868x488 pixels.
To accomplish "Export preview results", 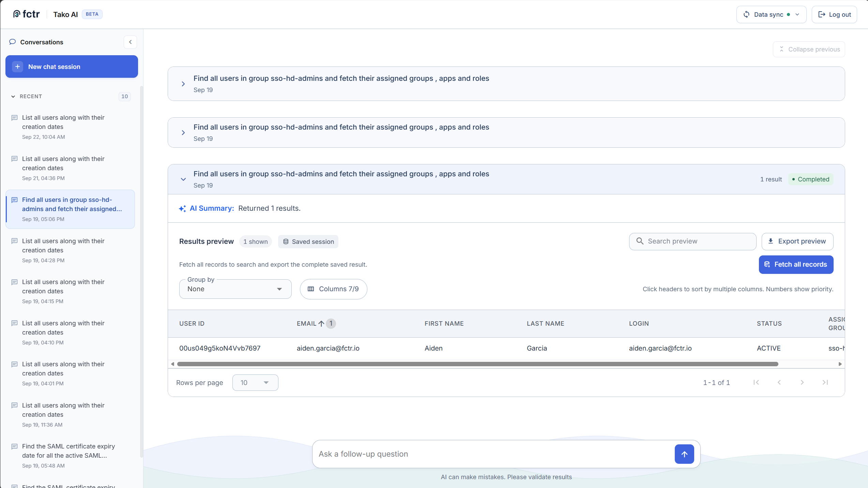I will click(x=797, y=241).
